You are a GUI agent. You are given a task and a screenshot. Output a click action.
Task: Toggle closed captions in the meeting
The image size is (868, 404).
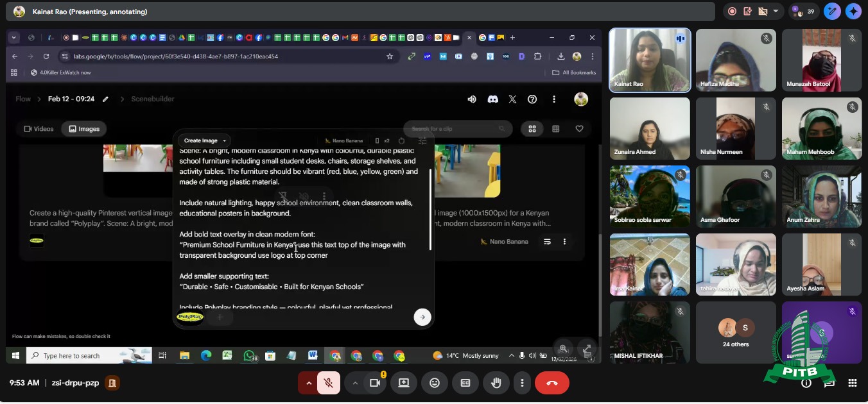[x=465, y=383]
